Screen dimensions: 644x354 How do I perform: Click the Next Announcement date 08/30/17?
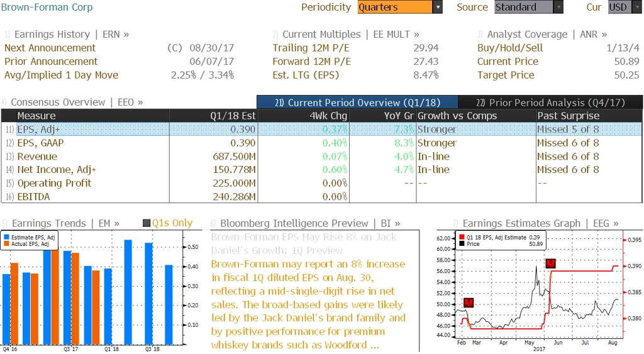coord(211,48)
